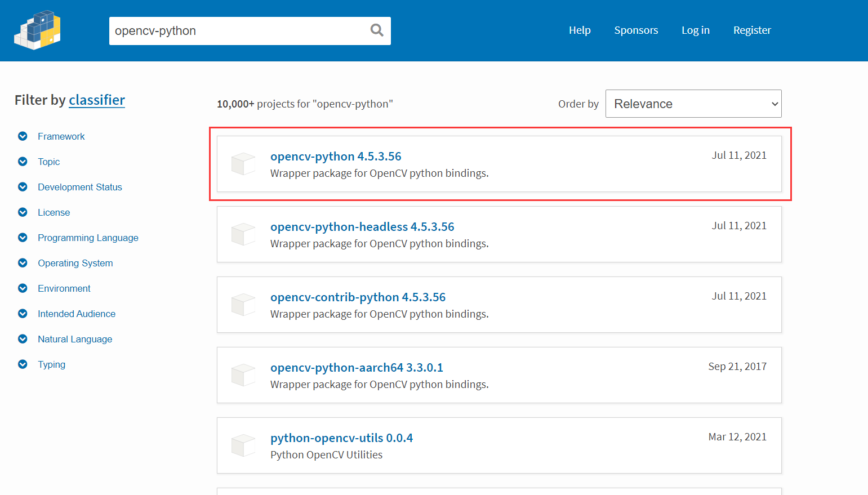Click the Sep 21, 2017 release date

737,367
